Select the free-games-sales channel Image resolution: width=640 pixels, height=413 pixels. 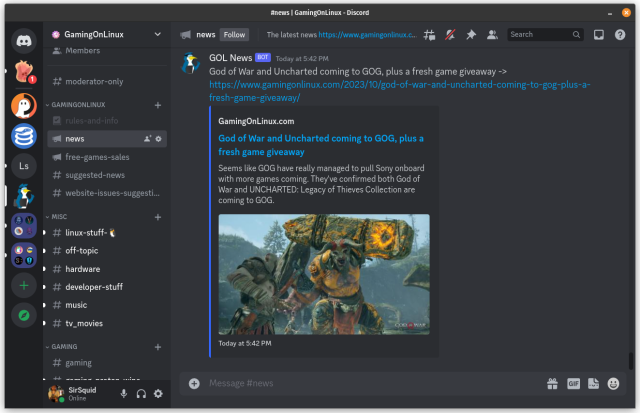coord(97,157)
